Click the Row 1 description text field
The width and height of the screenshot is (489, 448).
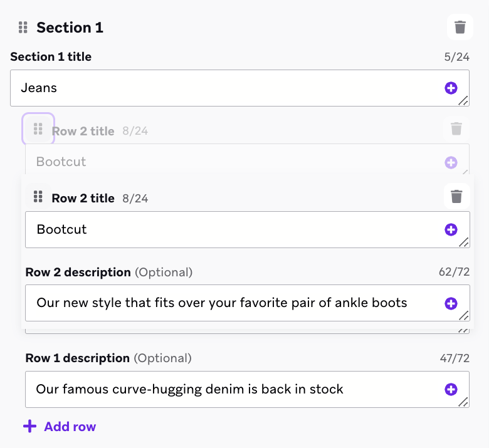232,390
